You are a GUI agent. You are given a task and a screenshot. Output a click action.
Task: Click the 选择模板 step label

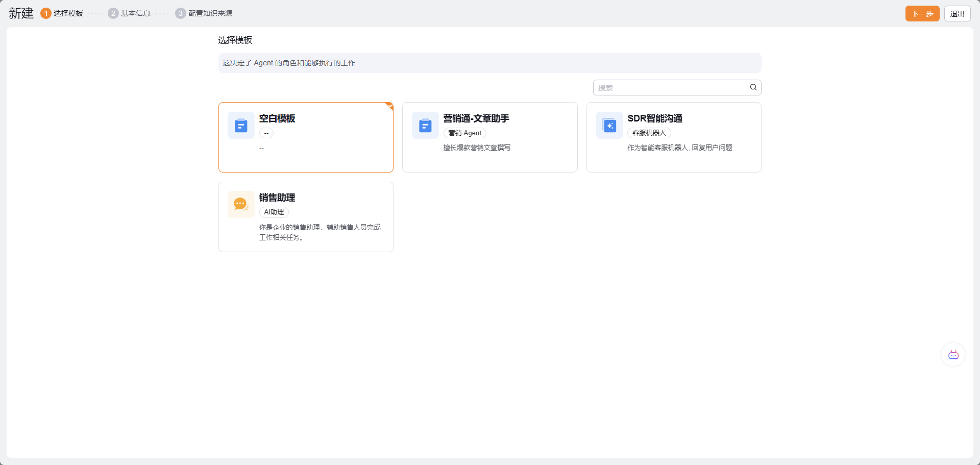pyautogui.click(x=68, y=13)
